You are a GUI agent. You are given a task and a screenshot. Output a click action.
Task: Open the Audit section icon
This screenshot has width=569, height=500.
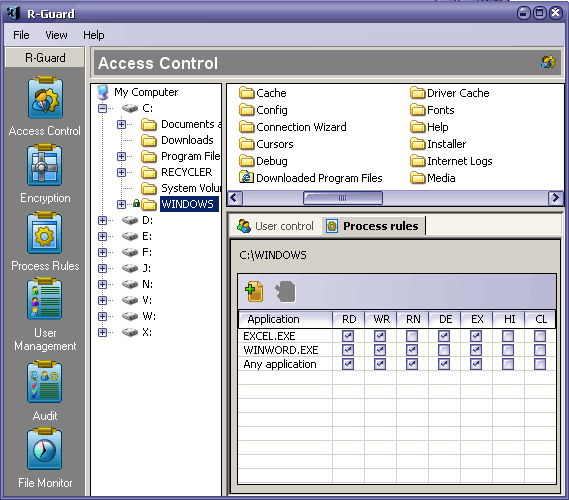(x=45, y=382)
